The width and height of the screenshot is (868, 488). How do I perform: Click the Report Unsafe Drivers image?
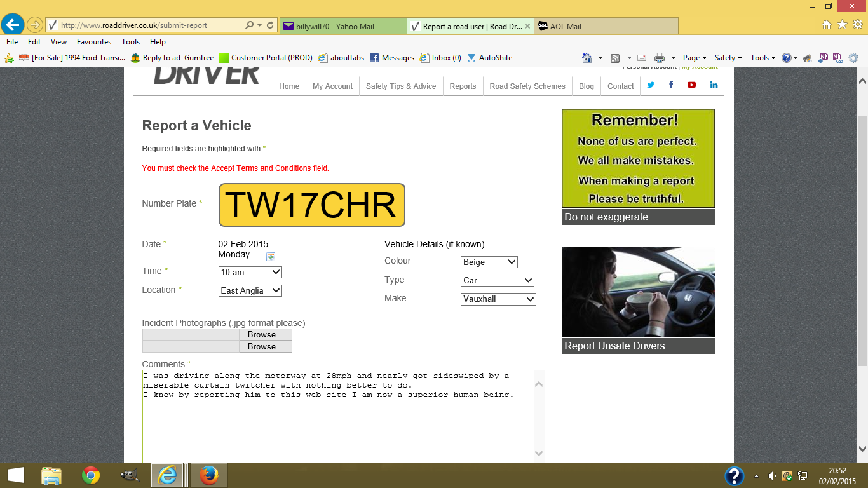pyautogui.click(x=638, y=292)
